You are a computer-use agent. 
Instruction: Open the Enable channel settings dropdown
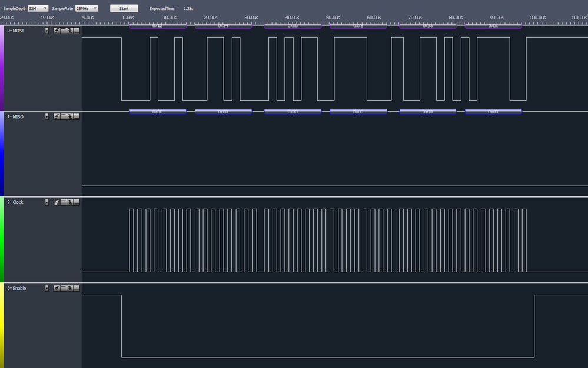coord(47,288)
